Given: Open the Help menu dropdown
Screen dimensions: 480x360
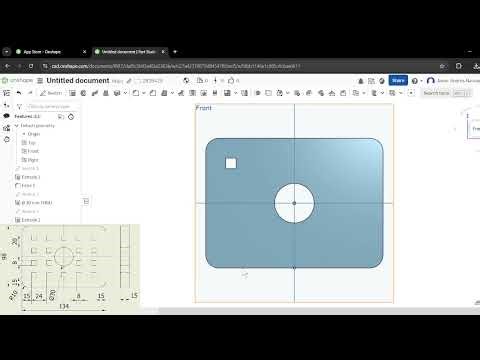Looking at the screenshot, I should tap(416, 81).
